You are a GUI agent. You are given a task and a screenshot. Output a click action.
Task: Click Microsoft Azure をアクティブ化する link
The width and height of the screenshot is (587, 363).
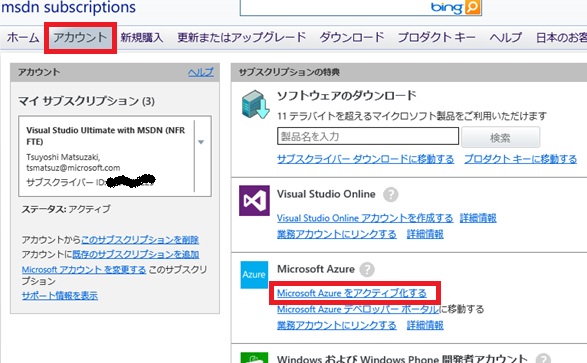352,293
